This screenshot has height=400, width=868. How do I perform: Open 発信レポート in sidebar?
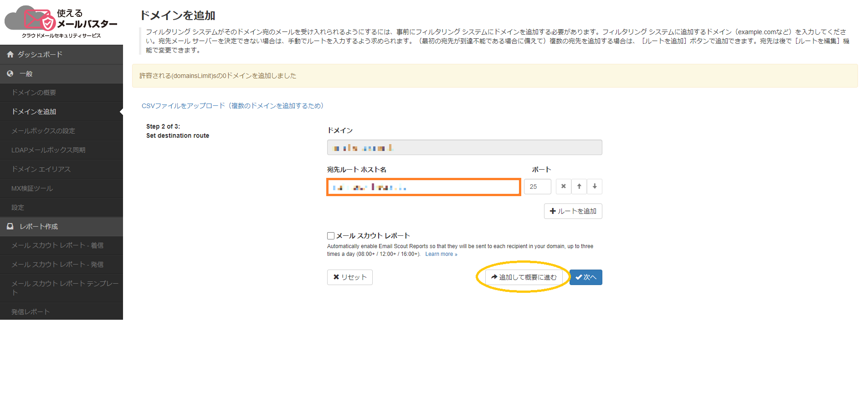[62, 312]
